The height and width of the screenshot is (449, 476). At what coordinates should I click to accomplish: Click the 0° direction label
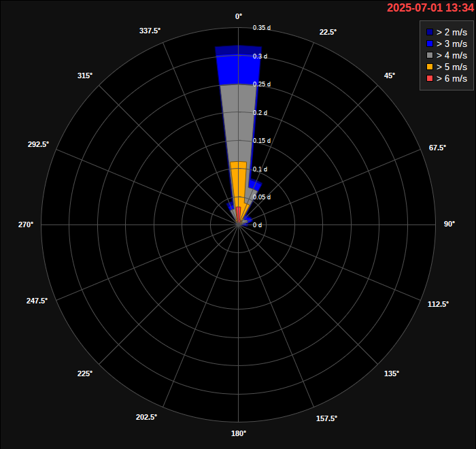click(x=239, y=16)
